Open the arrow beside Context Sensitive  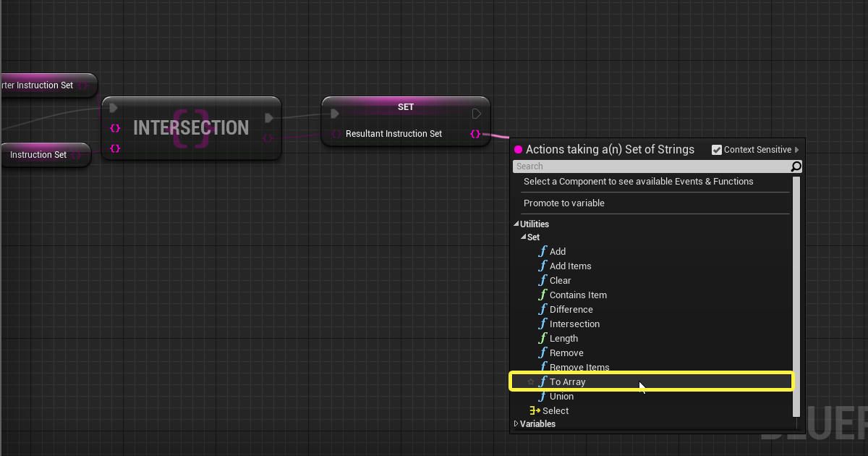tap(797, 150)
